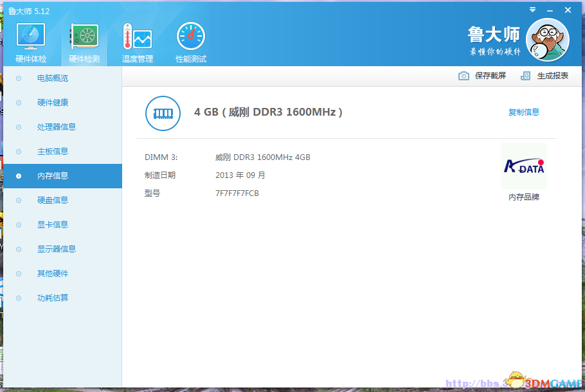The width and height of the screenshot is (585, 392).
Task: Click the 4 GB 威刚 DDR3 1600MHz heading
Action: coord(268,112)
